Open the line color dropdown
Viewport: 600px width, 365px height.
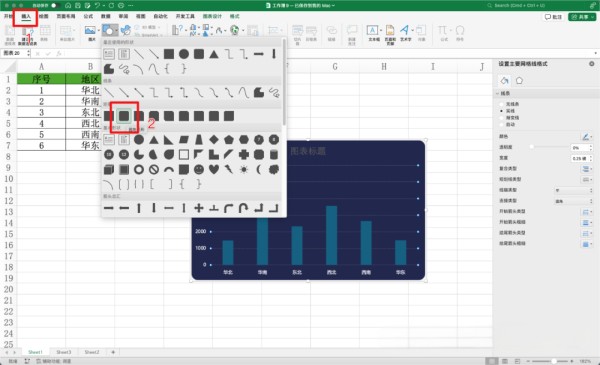pos(587,137)
